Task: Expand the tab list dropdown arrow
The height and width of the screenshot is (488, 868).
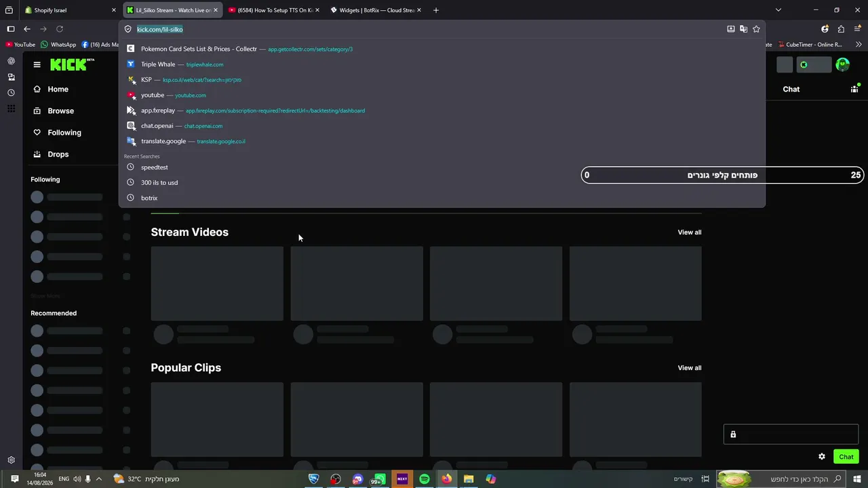Action: tap(778, 10)
